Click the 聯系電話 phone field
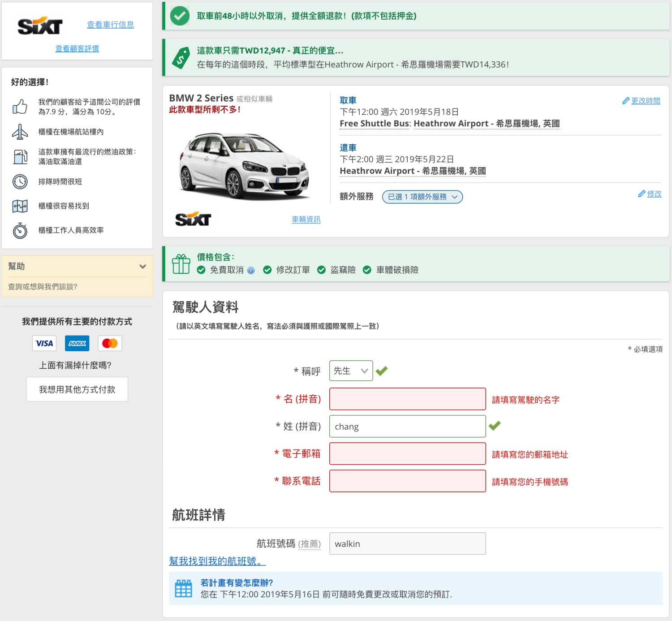The image size is (672, 621). [408, 481]
